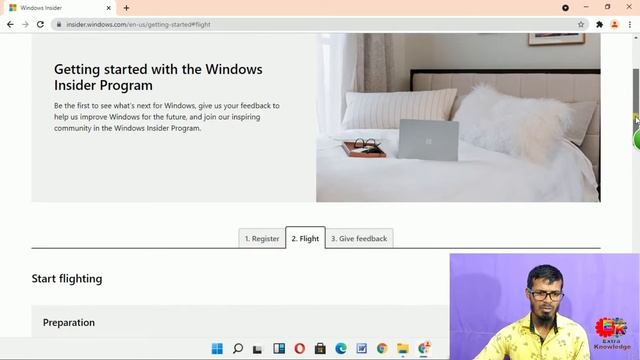Open the Chrome taskbar icon
640x360 pixels.
pyautogui.click(x=382, y=349)
